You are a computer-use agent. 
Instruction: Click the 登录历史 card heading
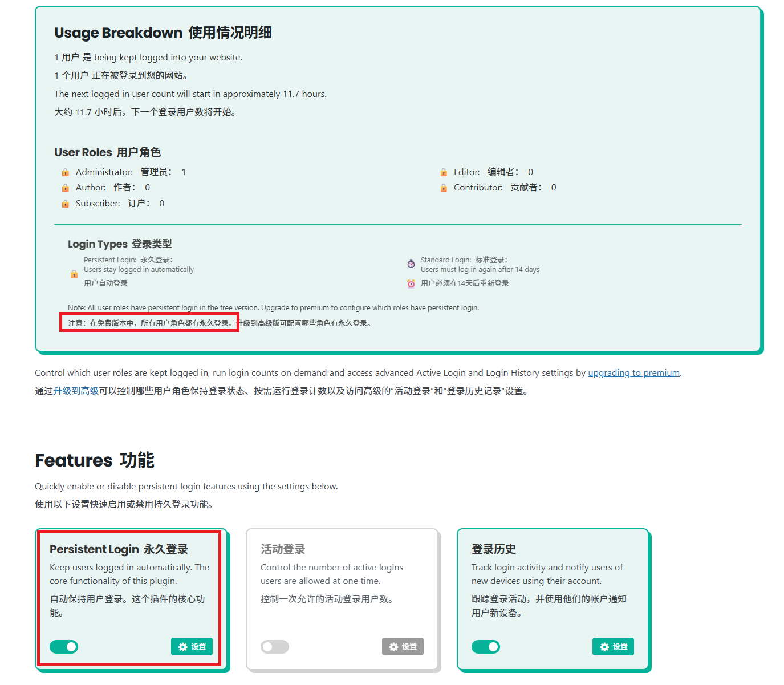point(494,549)
